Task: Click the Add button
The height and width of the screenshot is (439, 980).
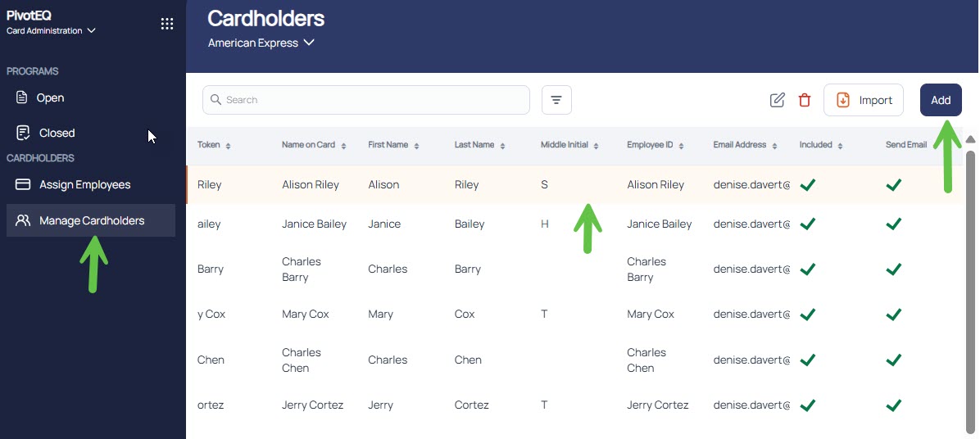Action: tap(941, 100)
